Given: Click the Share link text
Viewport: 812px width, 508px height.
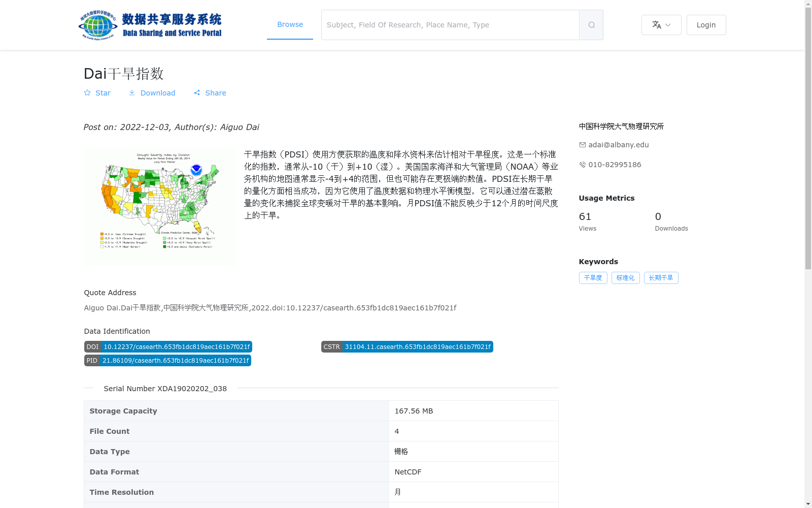Looking at the screenshot, I should coord(216,93).
